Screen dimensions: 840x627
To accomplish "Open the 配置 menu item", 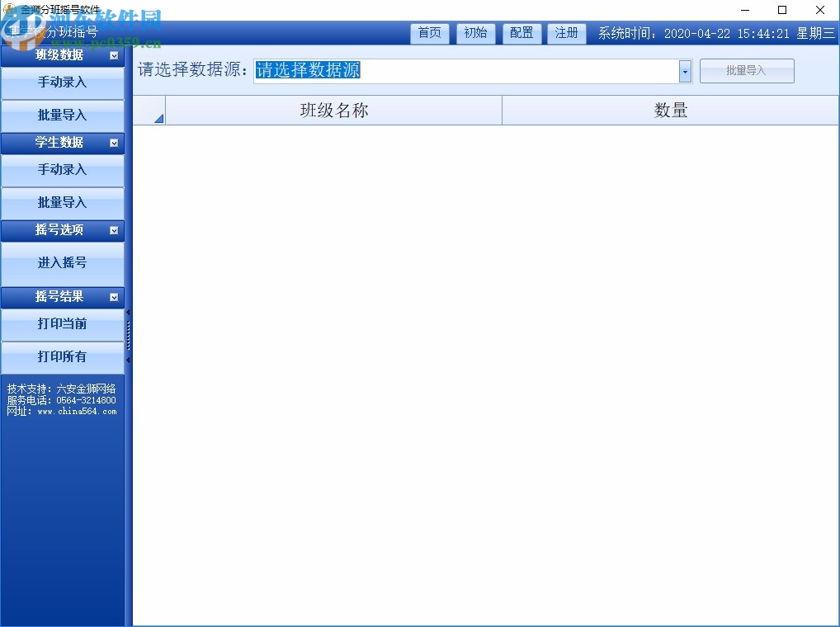I will click(521, 33).
